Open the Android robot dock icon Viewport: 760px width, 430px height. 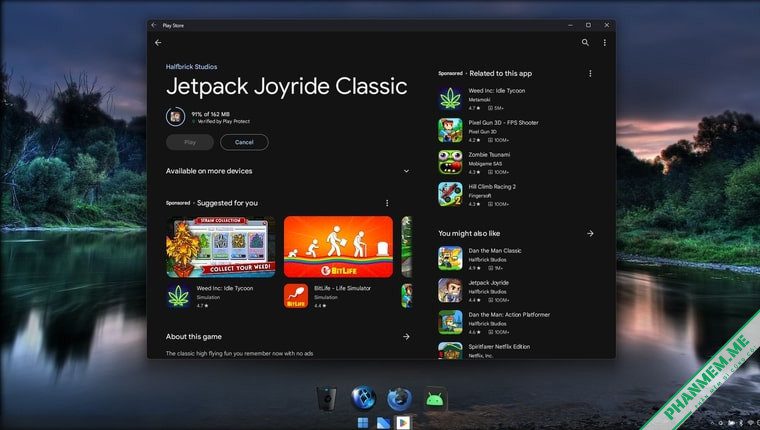[435, 399]
